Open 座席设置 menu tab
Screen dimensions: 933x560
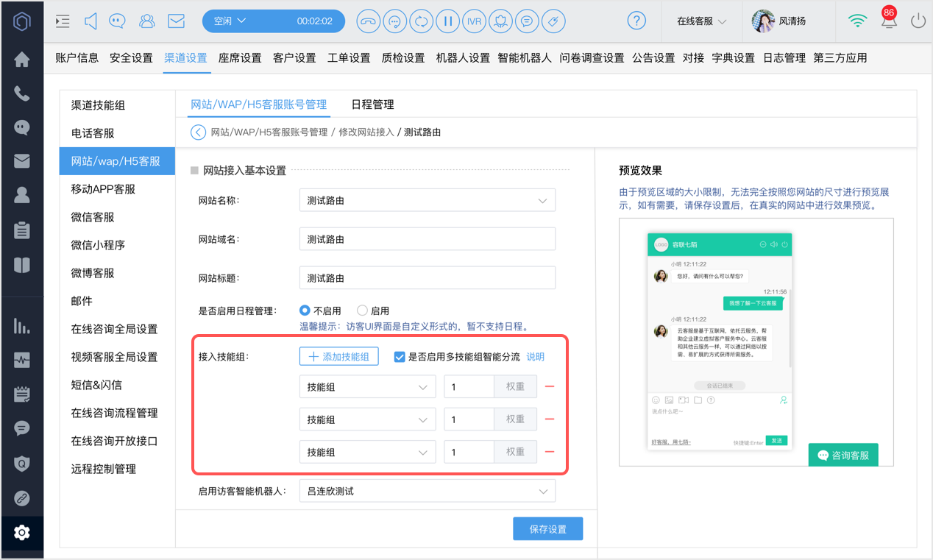tap(240, 58)
